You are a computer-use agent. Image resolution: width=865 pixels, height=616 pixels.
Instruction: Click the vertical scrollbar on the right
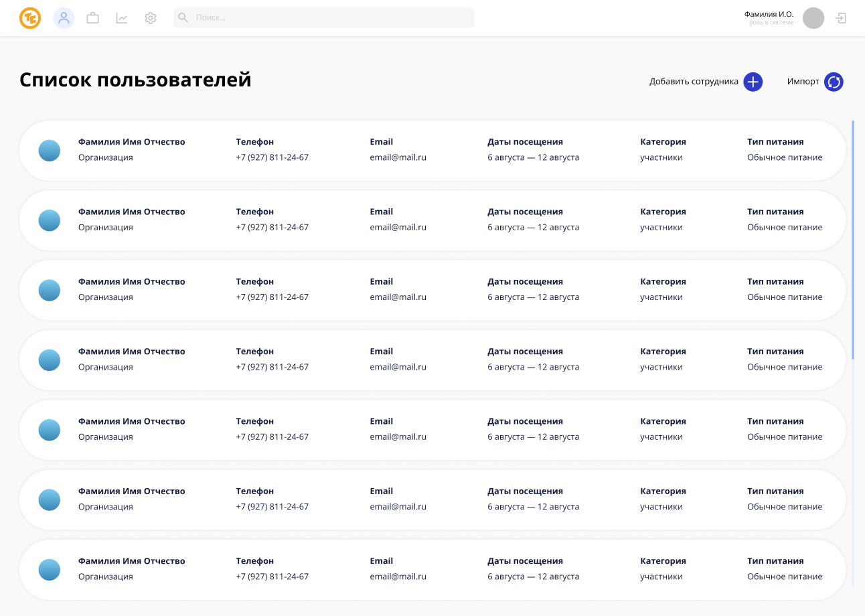coord(853,241)
